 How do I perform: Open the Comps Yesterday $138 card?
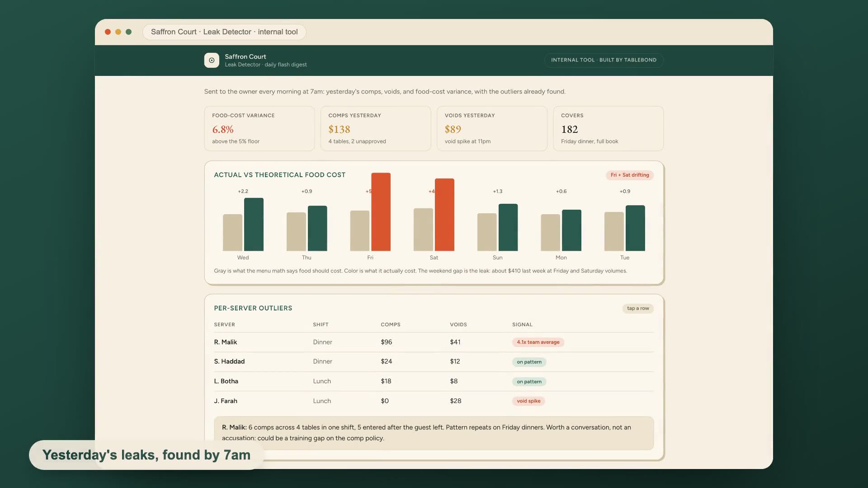click(x=376, y=128)
